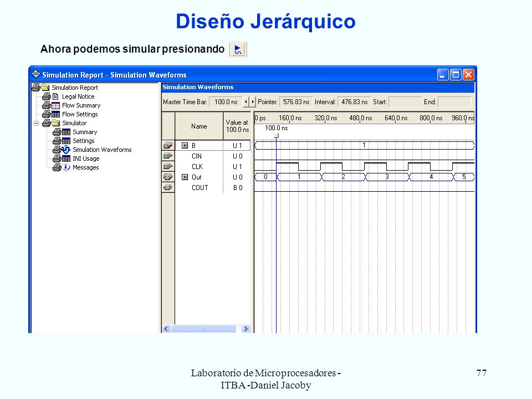532x399 pixels.
Task: Select Flow Summary in the report tree
Action: tap(81, 105)
